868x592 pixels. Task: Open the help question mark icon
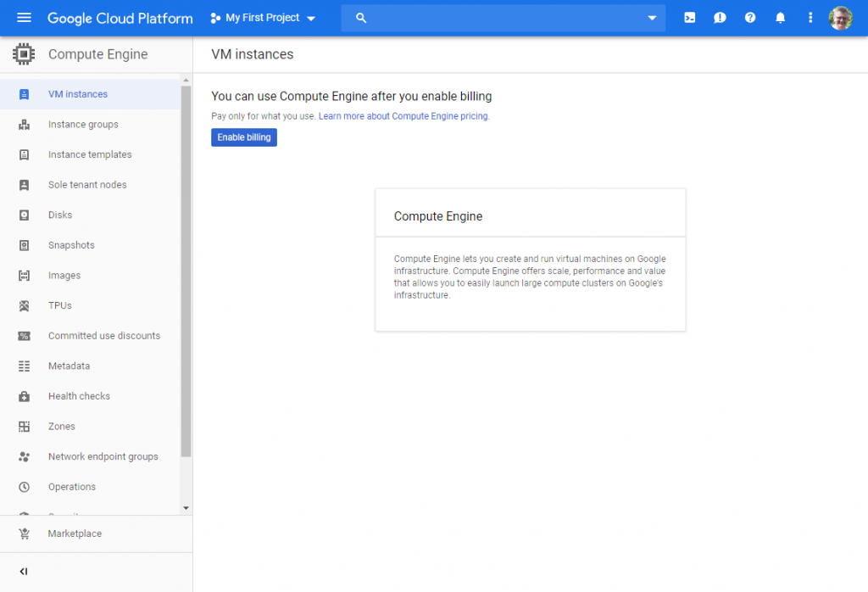coord(750,18)
